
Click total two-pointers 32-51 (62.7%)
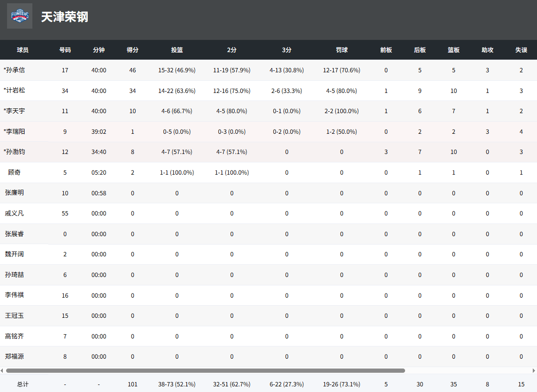coord(232,384)
